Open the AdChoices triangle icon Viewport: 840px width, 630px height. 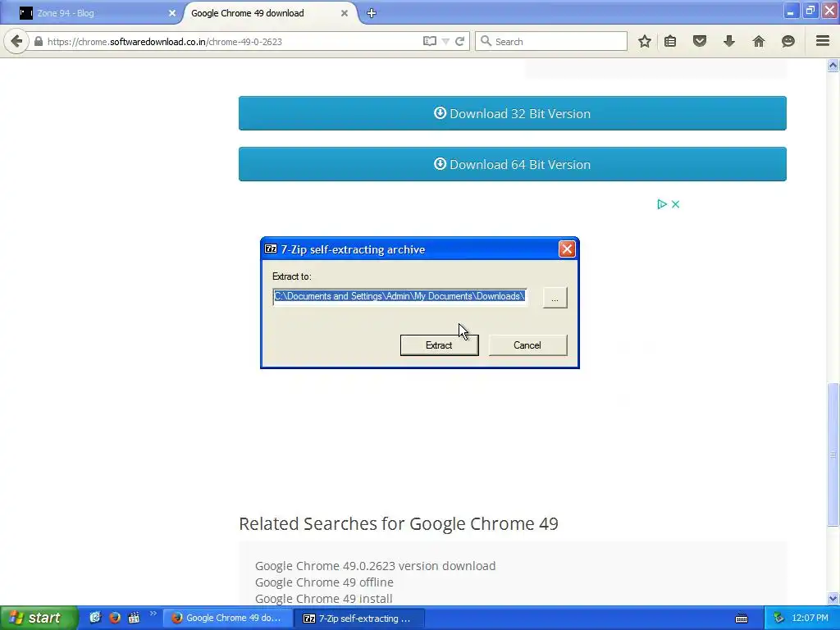[x=662, y=204]
